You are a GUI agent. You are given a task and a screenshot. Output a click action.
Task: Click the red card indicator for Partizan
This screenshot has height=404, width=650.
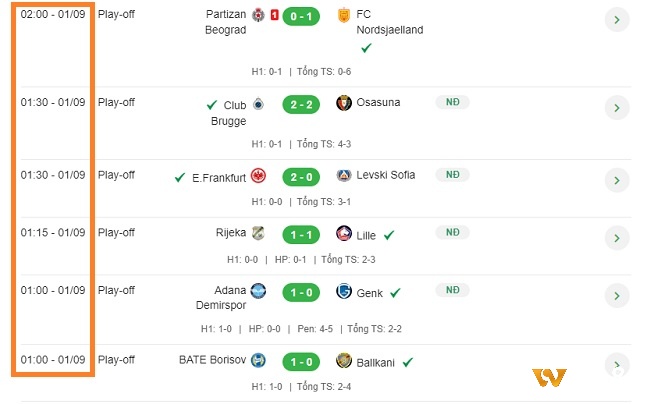[x=274, y=15]
